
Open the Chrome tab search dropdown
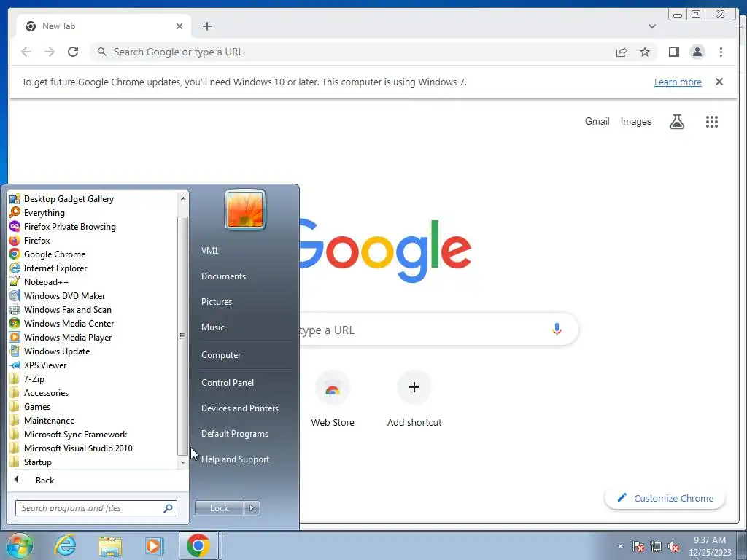pos(652,26)
